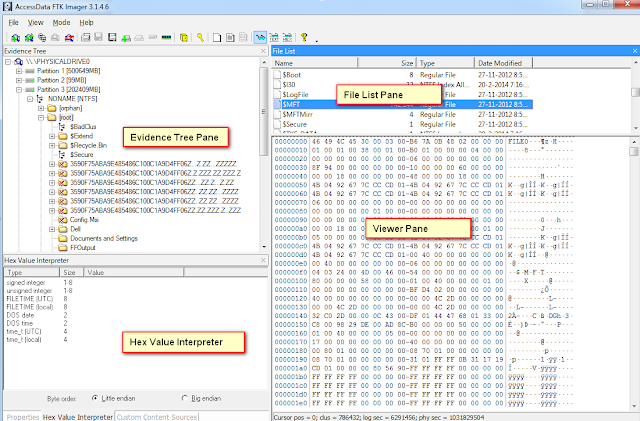Screen dimensions: 640x421
Task: Click the Export Files blank page icon
Action: click(217, 38)
